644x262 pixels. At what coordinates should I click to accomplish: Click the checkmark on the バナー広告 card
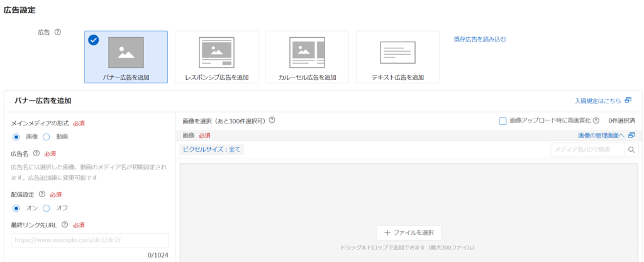coord(94,40)
